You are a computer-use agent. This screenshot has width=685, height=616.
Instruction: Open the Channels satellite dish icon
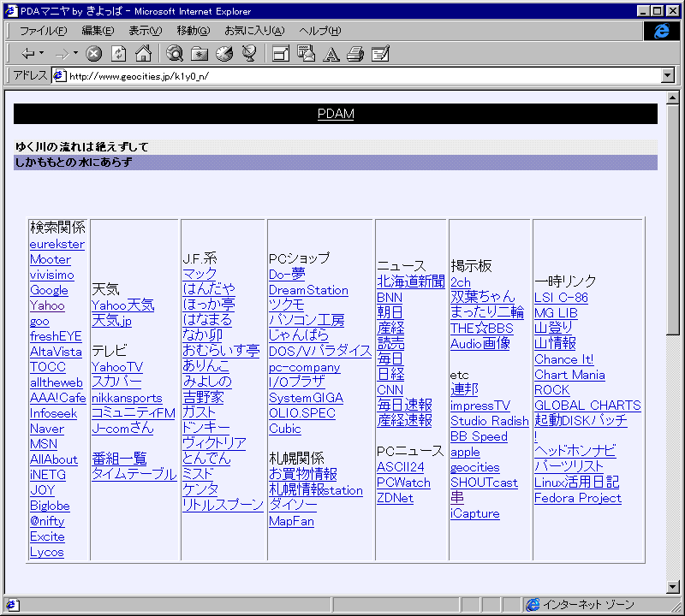(249, 54)
